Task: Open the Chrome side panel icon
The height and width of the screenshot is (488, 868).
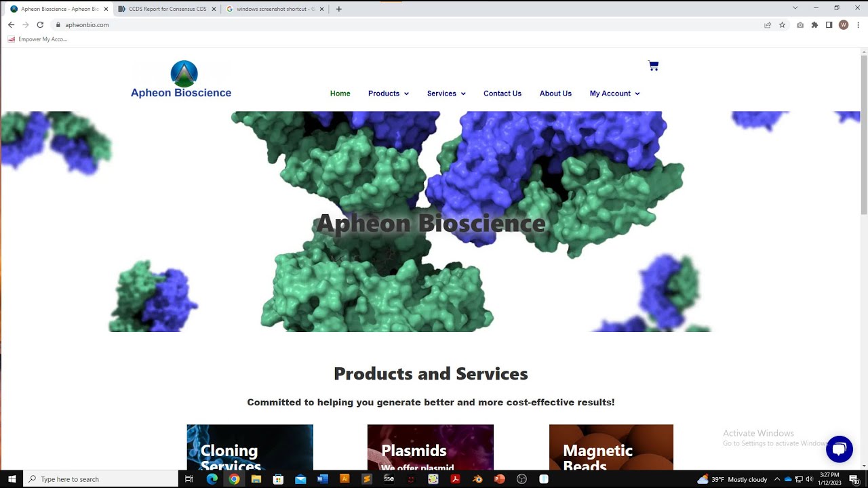Action: click(829, 24)
